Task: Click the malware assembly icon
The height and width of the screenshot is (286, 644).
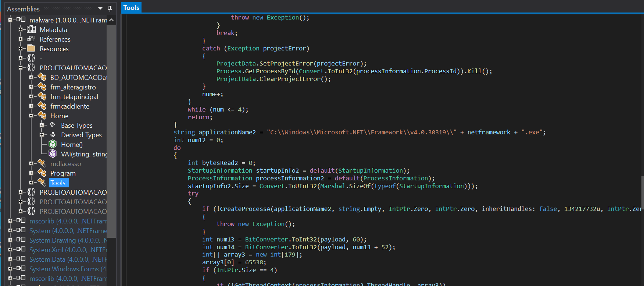Action: coord(21,20)
